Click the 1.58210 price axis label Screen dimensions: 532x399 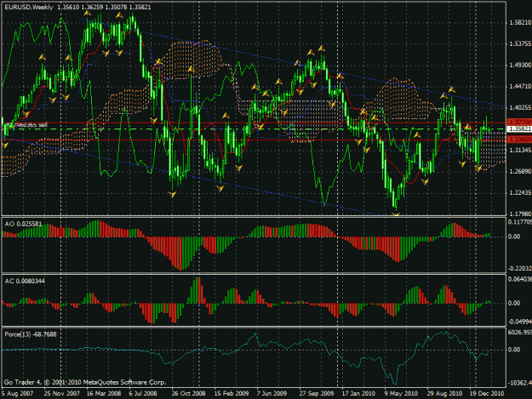520,22
